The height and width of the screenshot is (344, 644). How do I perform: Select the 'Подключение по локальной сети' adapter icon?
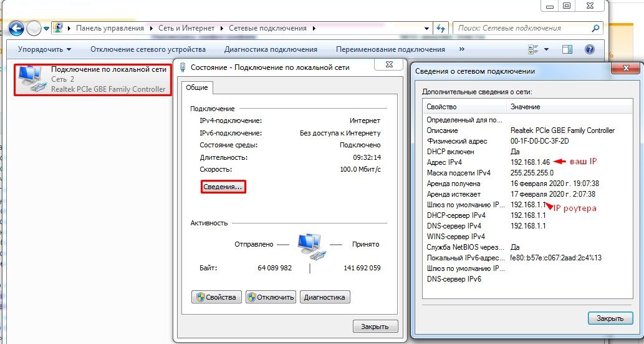coord(33,78)
